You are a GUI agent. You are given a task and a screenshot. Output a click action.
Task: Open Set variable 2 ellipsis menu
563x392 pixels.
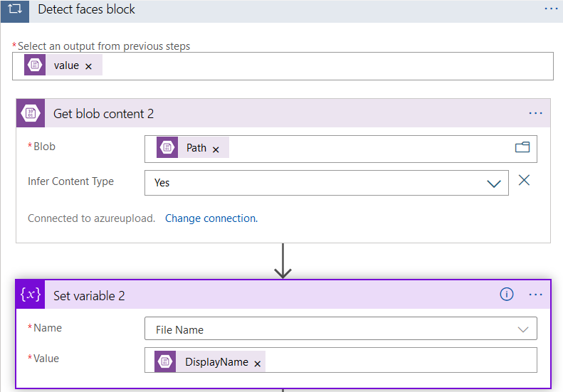click(x=535, y=295)
